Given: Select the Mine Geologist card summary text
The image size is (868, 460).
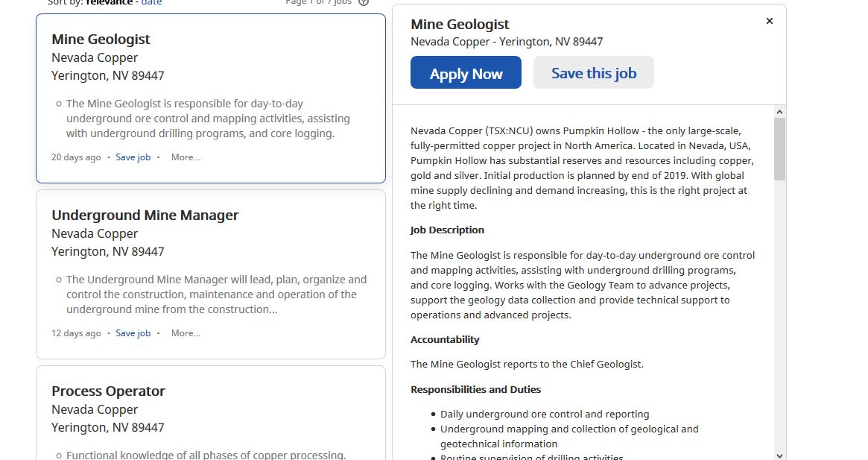Looking at the screenshot, I should pos(208,119).
